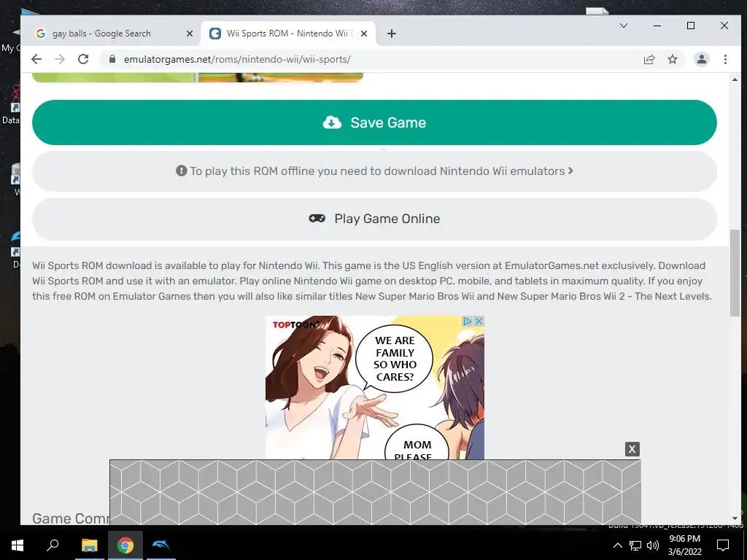Open File Explorer from the taskbar
Image resolution: width=747 pixels, height=560 pixels.
pyautogui.click(x=89, y=545)
